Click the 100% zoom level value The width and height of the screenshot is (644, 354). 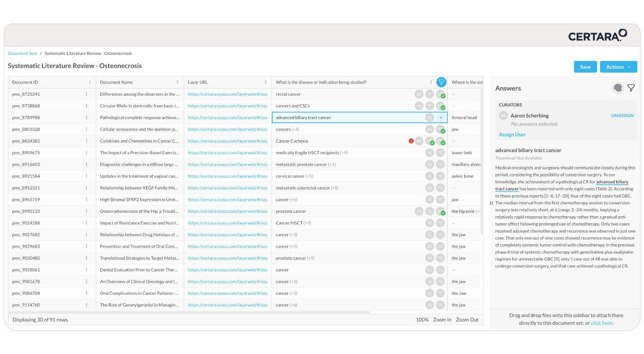point(422,320)
